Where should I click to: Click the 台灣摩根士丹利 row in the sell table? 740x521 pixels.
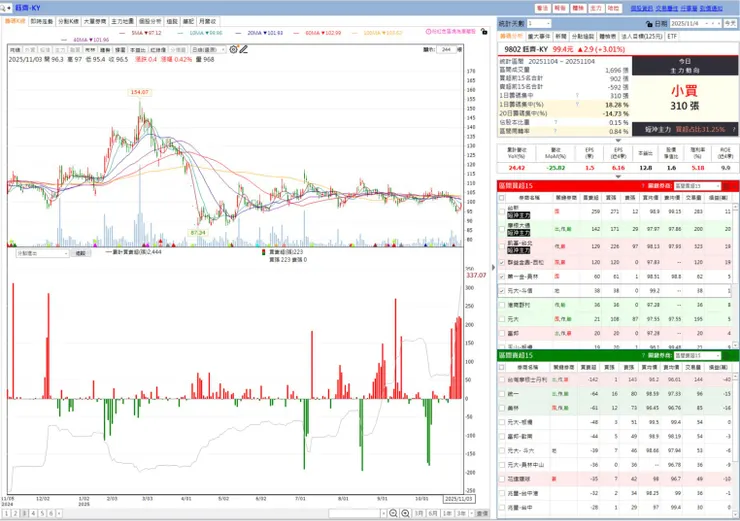click(x=615, y=379)
